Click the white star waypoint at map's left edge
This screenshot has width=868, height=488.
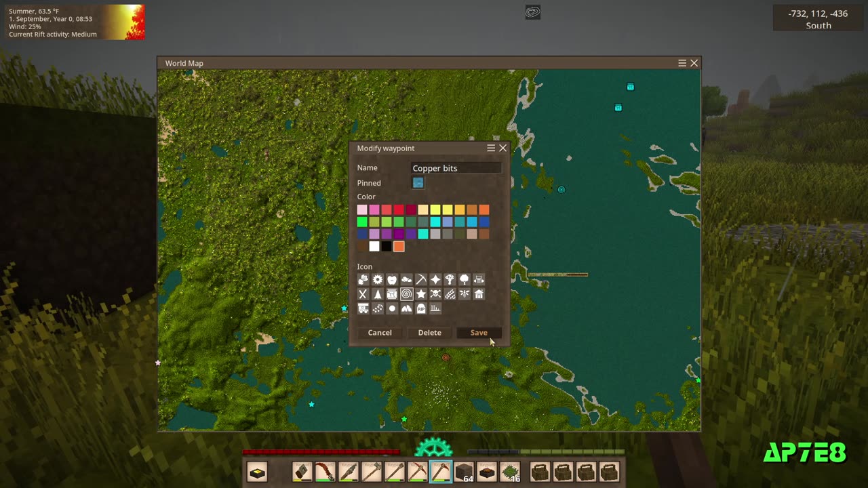point(158,363)
